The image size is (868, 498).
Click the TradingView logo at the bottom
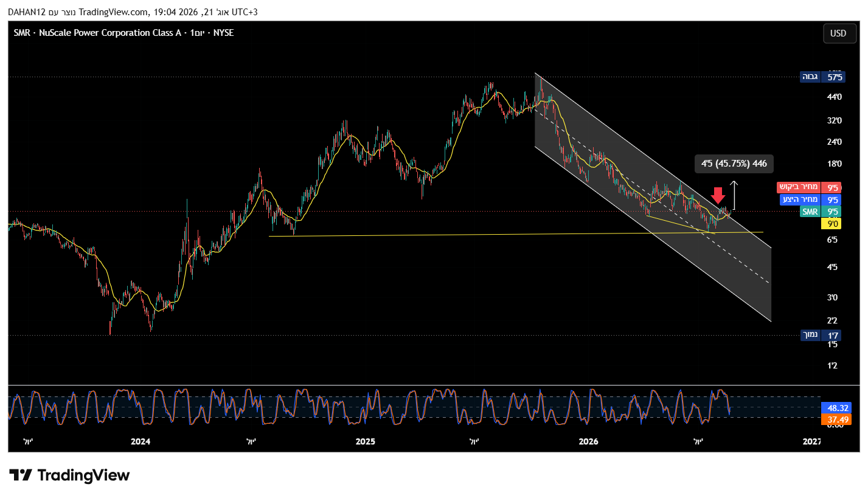click(69, 475)
